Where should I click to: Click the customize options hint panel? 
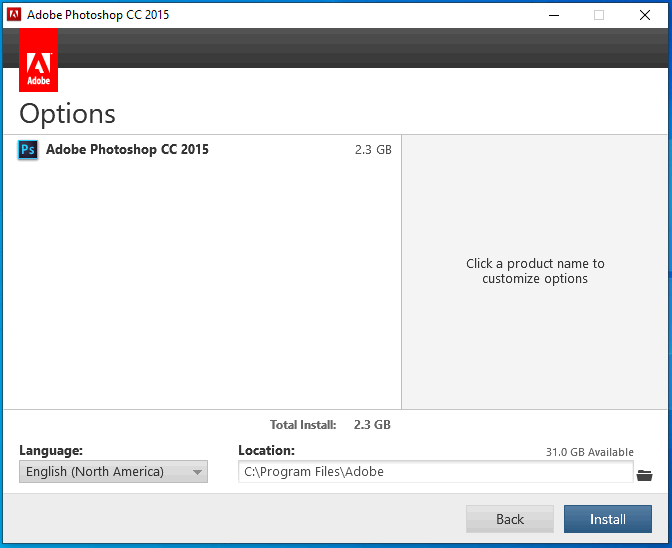pos(535,271)
